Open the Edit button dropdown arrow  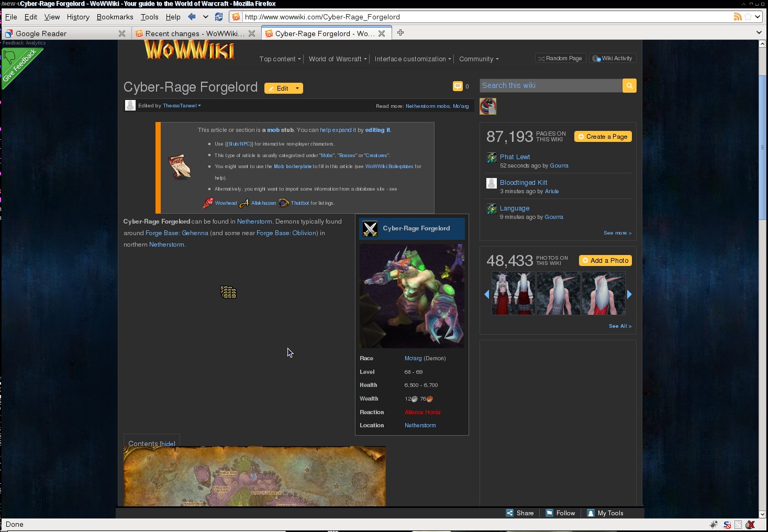pyautogui.click(x=297, y=88)
